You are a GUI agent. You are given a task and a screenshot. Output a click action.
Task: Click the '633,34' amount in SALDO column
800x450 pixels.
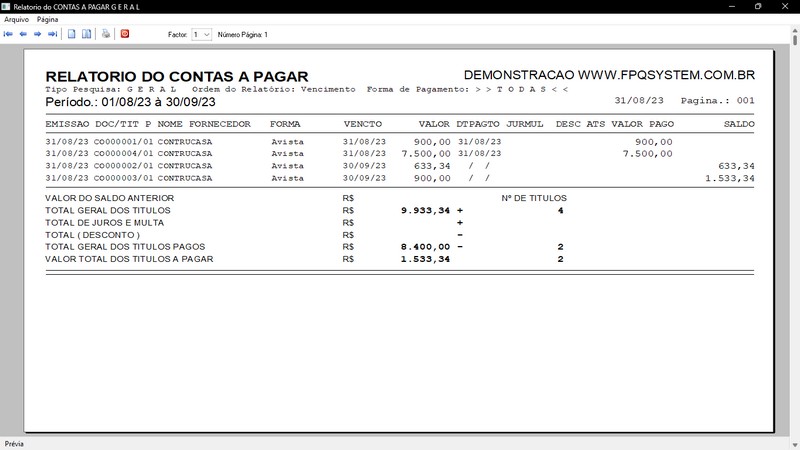click(x=736, y=166)
